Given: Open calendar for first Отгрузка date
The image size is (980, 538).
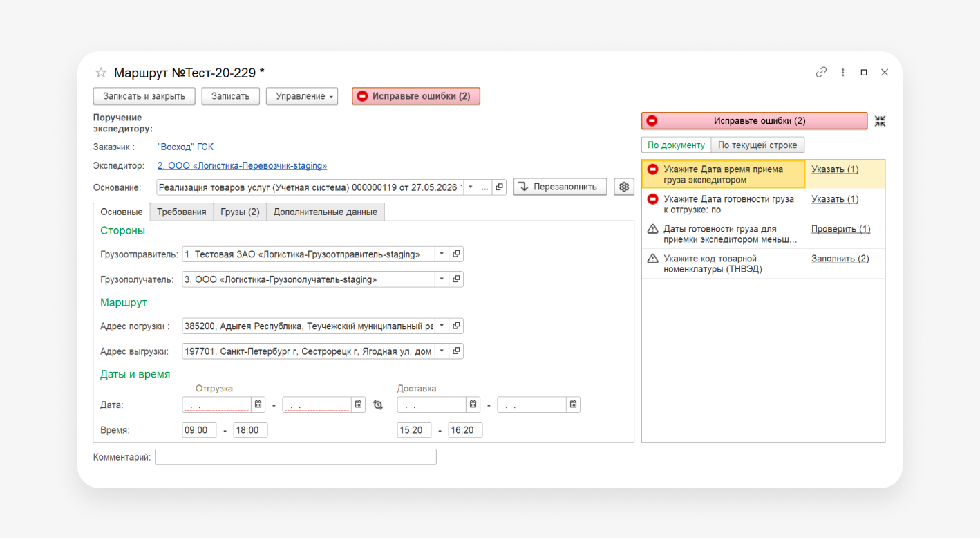Looking at the screenshot, I should (258, 405).
